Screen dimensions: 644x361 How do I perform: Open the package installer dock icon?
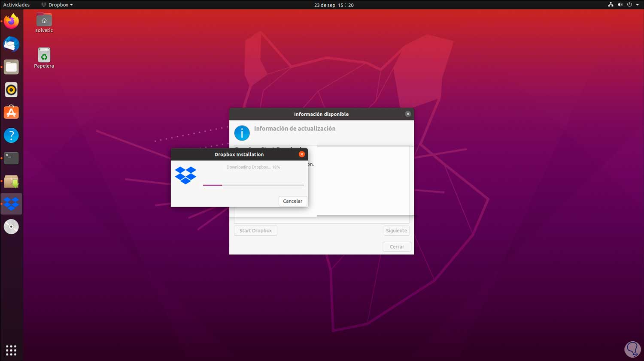click(x=12, y=181)
